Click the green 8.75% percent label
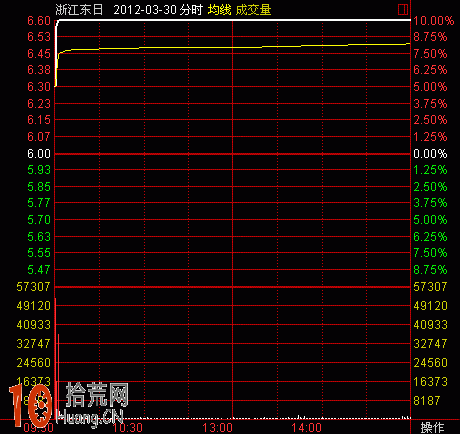The image size is (460, 434). pos(430,269)
